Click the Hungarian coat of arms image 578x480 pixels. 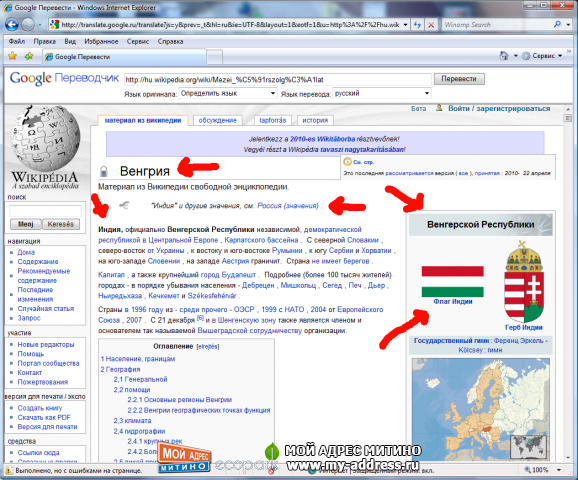point(524,281)
